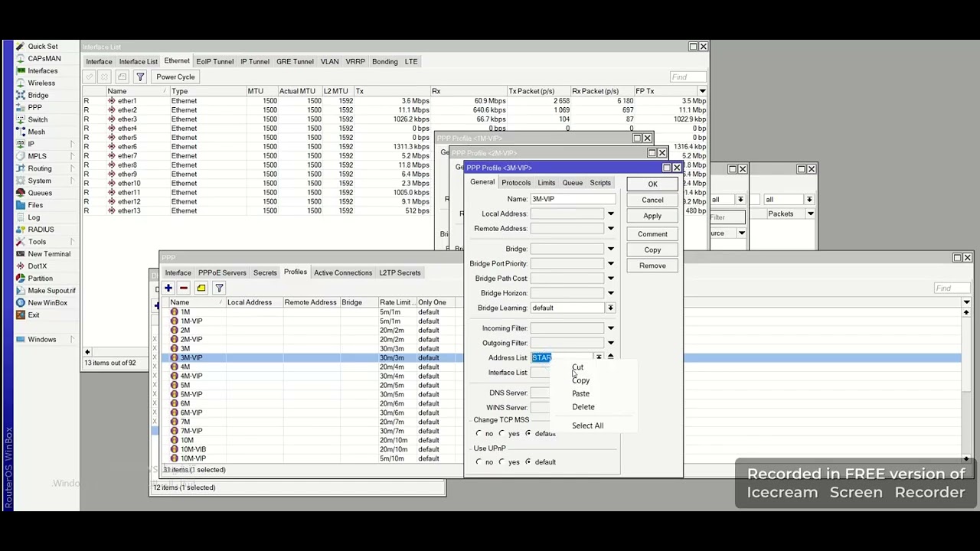This screenshot has width=980, height=551.
Task: Select 'yes' for Use UPnP
Action: click(503, 462)
